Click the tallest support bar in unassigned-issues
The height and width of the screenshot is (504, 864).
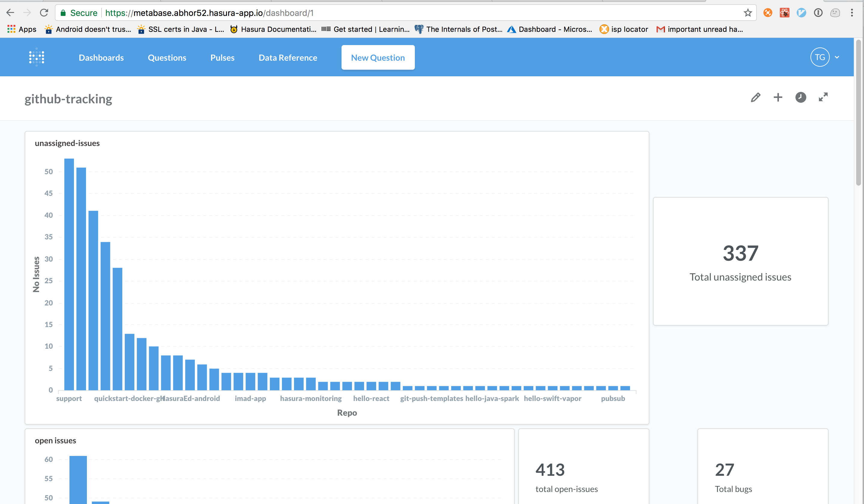[x=69, y=274]
